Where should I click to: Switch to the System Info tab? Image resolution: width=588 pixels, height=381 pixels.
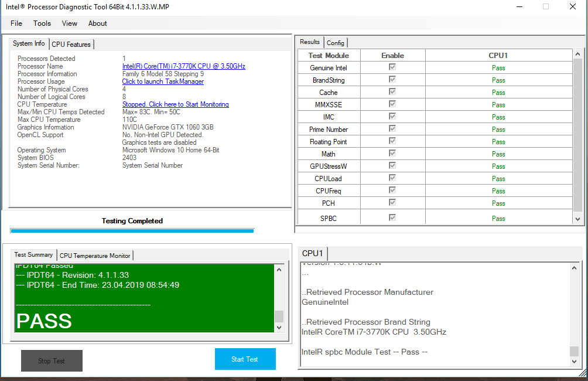tap(29, 43)
